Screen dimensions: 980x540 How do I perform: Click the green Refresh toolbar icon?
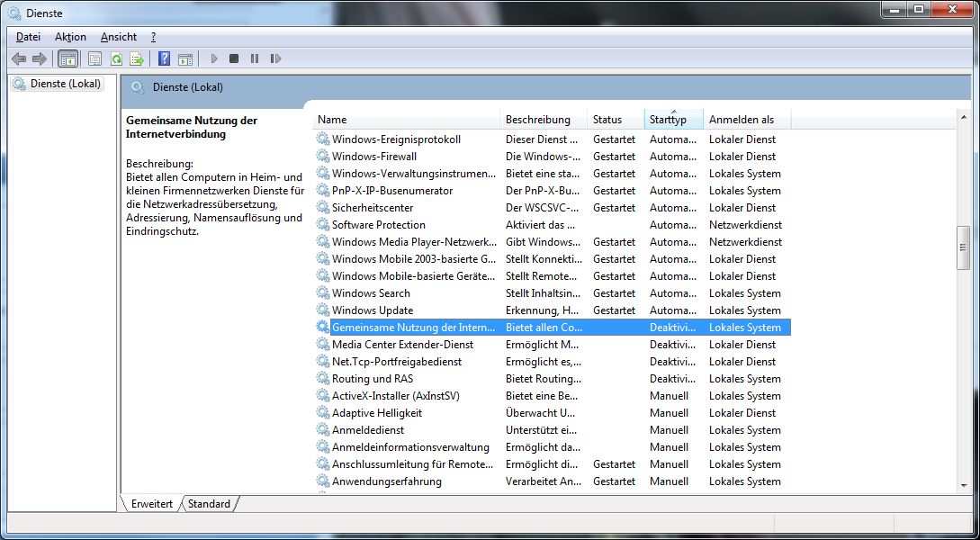pos(116,58)
